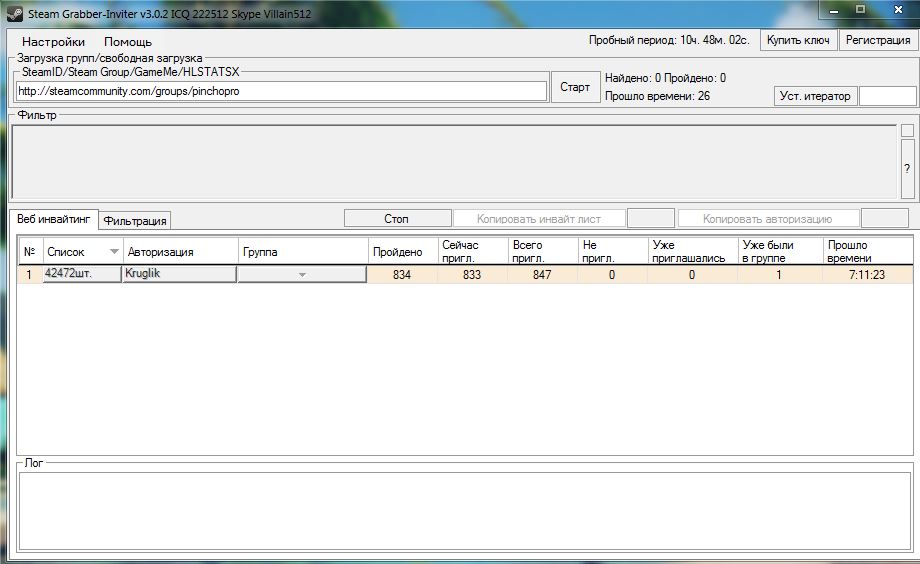This screenshot has height=564, width=920.
Task: Click the Прошло времени column header
Action: point(868,251)
